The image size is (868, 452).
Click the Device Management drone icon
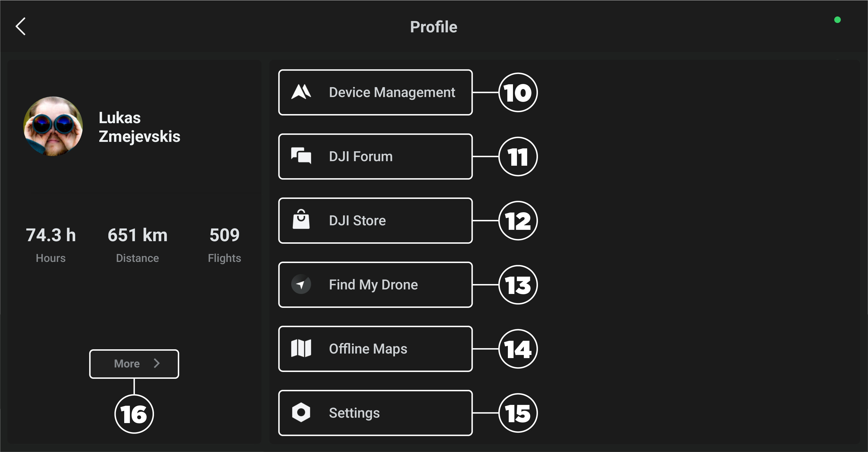click(x=301, y=92)
